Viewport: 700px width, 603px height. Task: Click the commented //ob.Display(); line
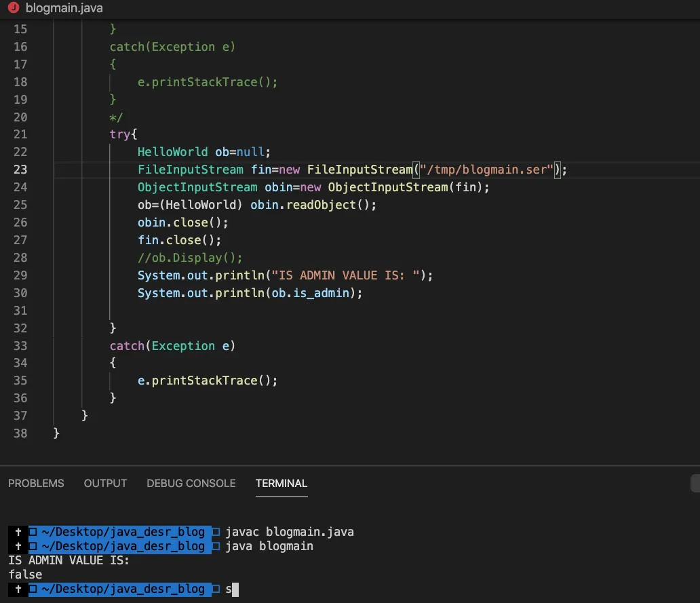(190, 258)
